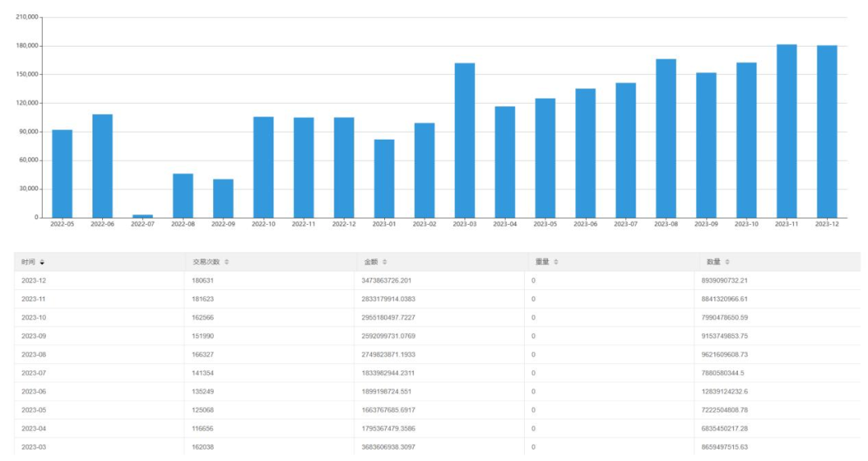Select the 2022-08 bar
This screenshot has width=868, height=461.
[x=183, y=196]
